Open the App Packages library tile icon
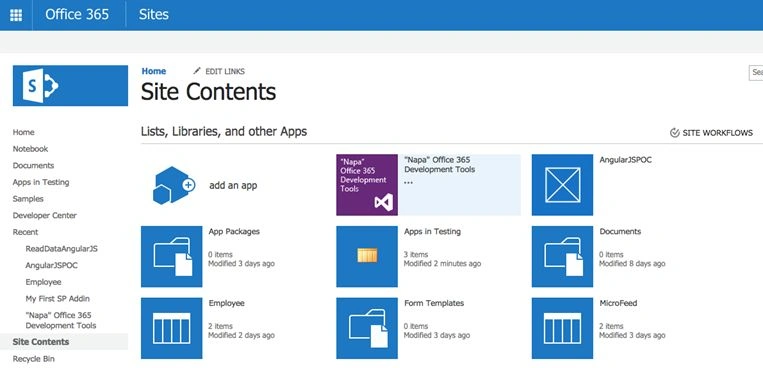This screenshot has height=368, width=763. [172, 257]
